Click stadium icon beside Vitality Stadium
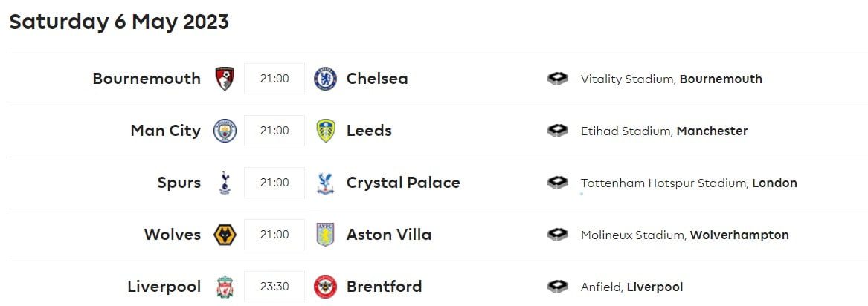The height and width of the screenshot is (306, 868). point(558,79)
